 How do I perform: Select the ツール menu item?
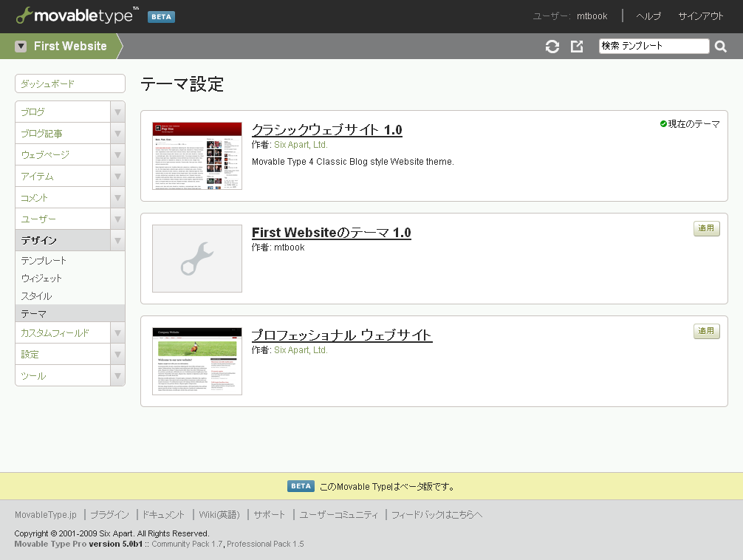click(x=63, y=375)
